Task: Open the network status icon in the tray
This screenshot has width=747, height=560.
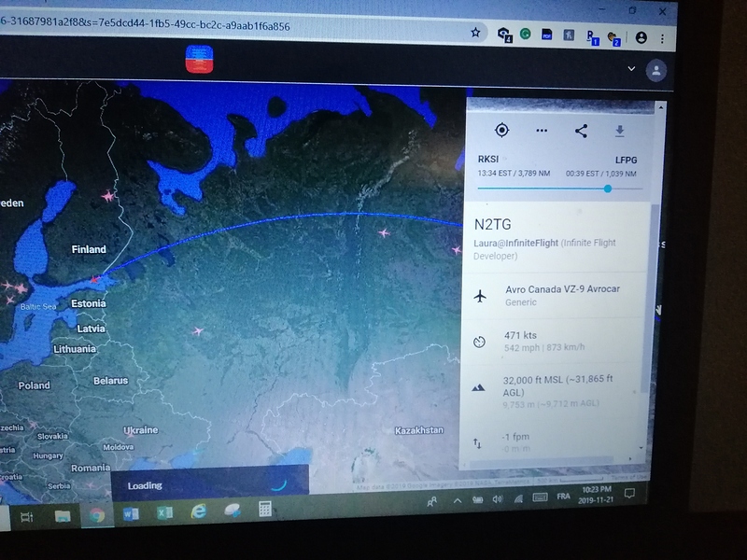Action: (x=518, y=498)
